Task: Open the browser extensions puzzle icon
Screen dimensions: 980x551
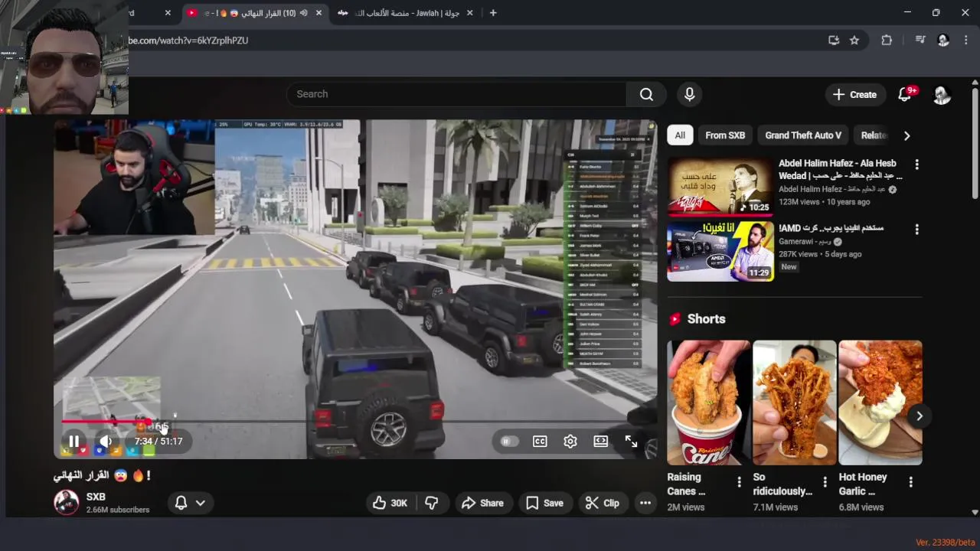Action: pyautogui.click(x=887, y=41)
